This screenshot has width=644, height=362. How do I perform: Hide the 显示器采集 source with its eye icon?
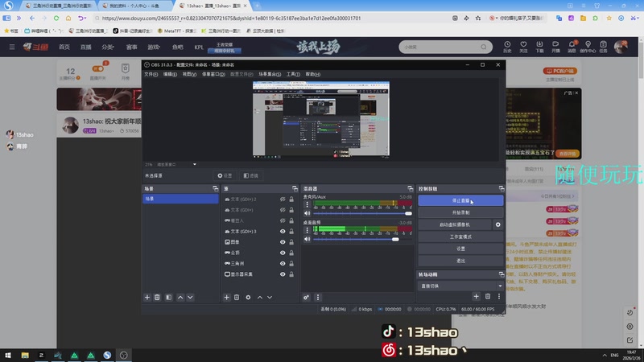pos(283,274)
